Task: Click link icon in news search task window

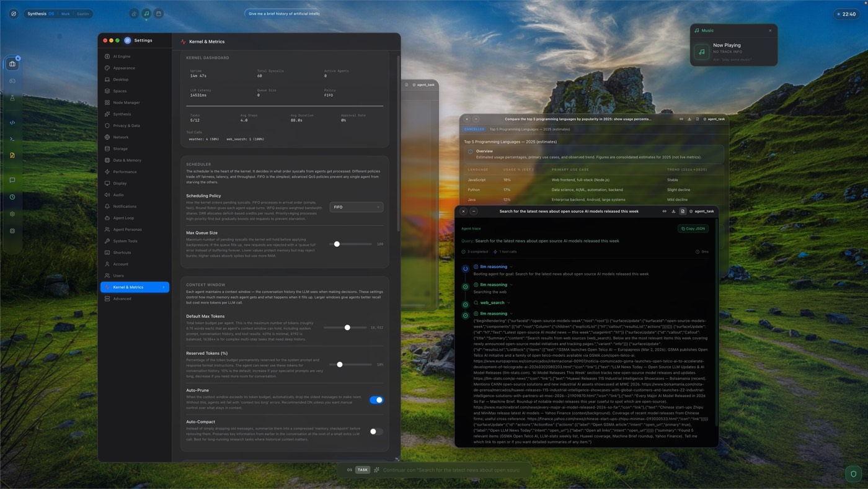Action: pyautogui.click(x=665, y=211)
